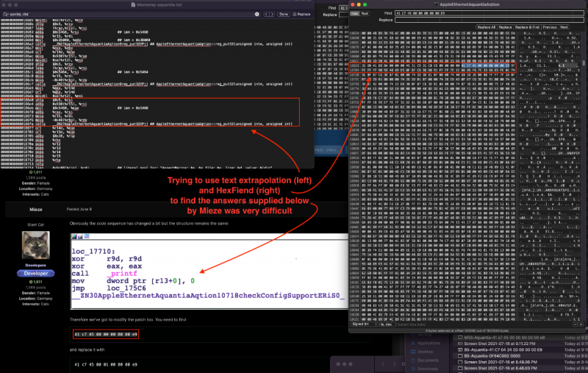Click Finder forward navigation arrow
This screenshot has width=588, height=373.
coord(394,364)
